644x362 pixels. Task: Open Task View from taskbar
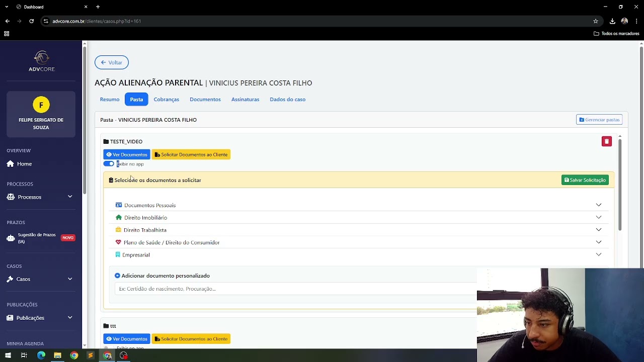click(24, 355)
